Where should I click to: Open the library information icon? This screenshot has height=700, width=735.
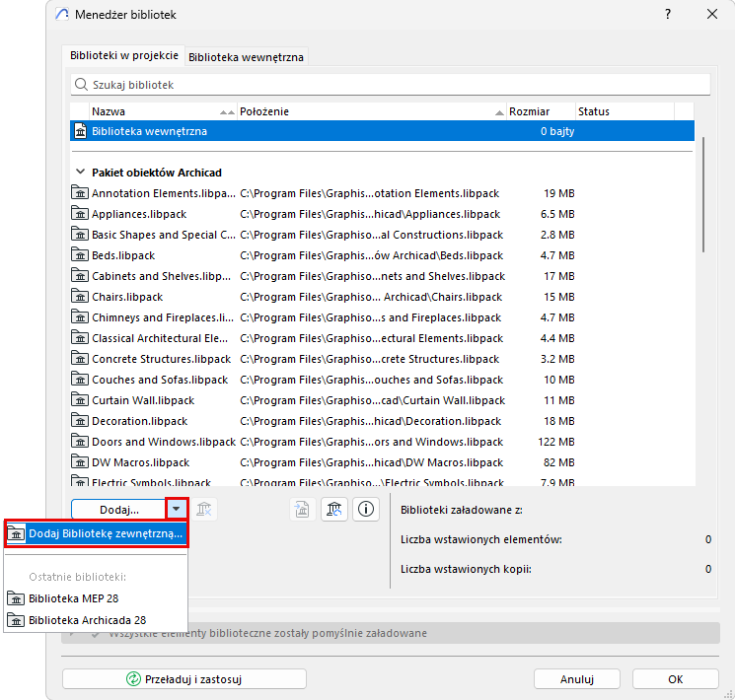[366, 510]
